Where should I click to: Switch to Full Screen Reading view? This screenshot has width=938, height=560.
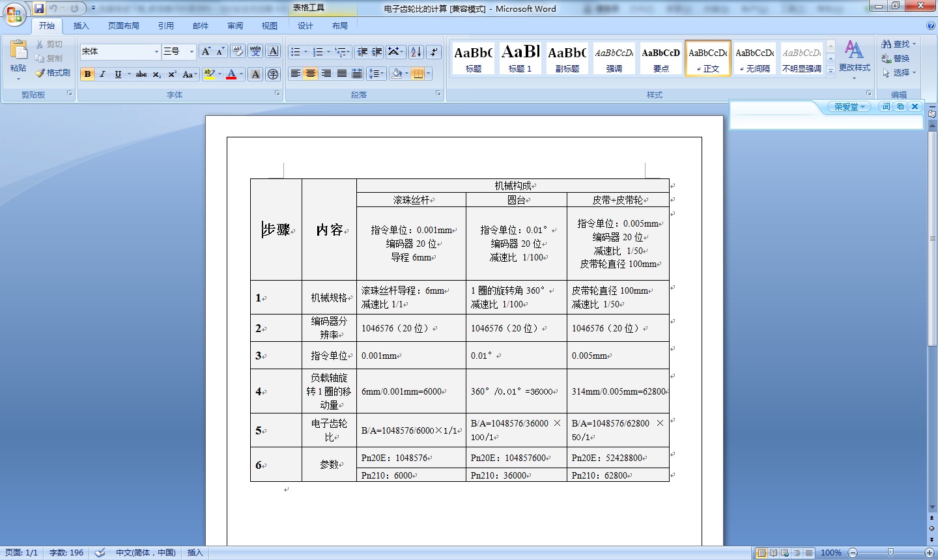pos(773,553)
